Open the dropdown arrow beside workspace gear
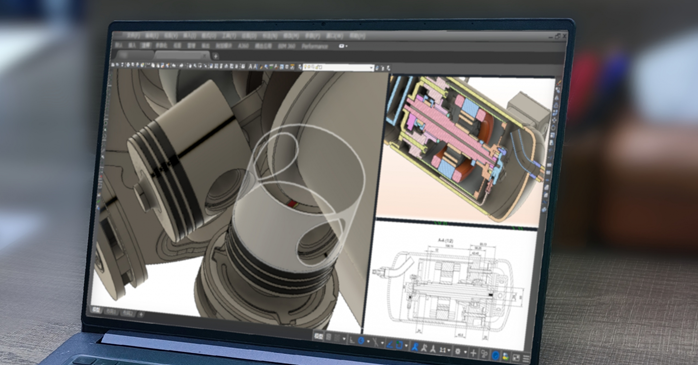Screen dimensions: 698x365 [x=465, y=352]
